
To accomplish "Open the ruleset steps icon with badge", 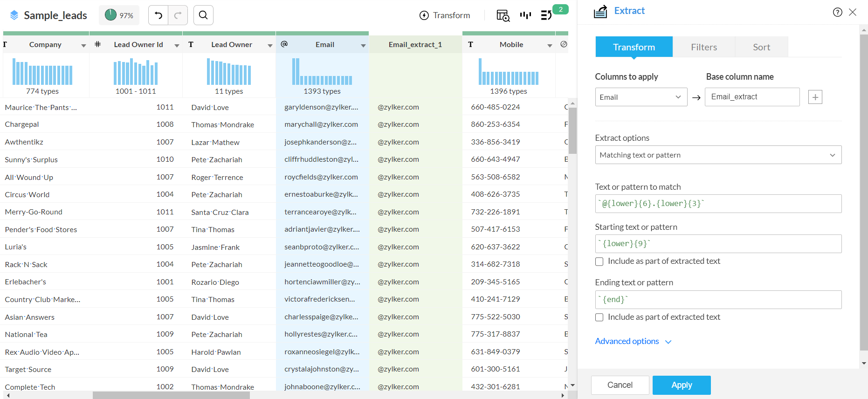I will (546, 15).
